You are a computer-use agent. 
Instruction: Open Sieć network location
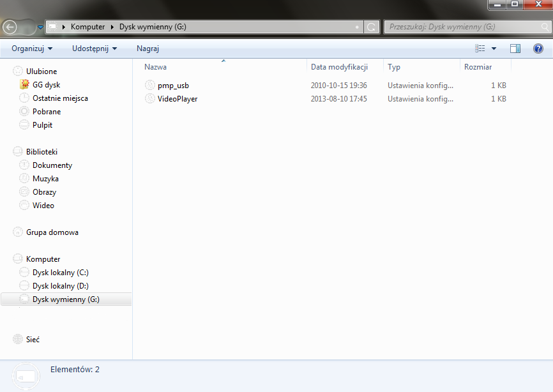coord(33,339)
